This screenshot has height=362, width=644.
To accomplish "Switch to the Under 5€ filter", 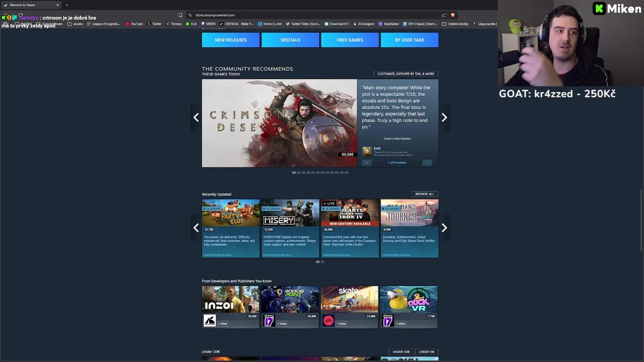I will point(426,352).
